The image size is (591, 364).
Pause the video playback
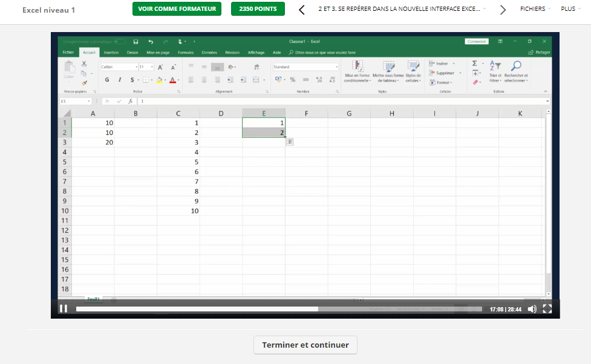[64, 308]
